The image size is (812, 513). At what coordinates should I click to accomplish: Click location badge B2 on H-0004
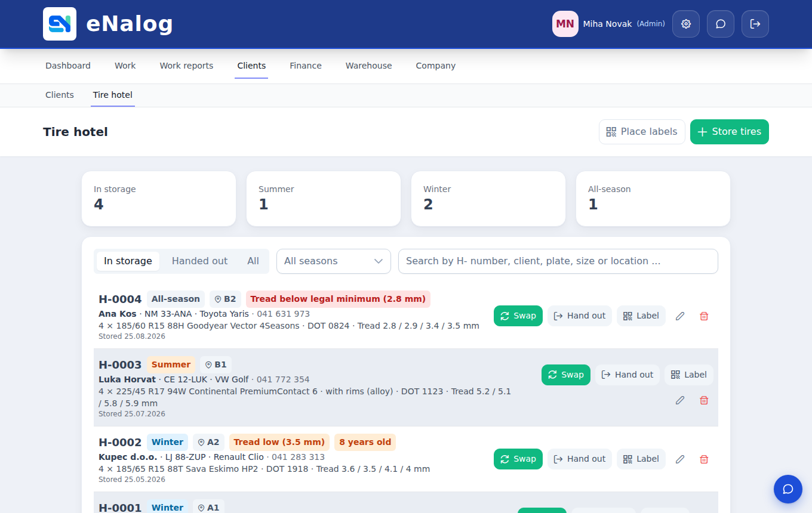click(225, 299)
